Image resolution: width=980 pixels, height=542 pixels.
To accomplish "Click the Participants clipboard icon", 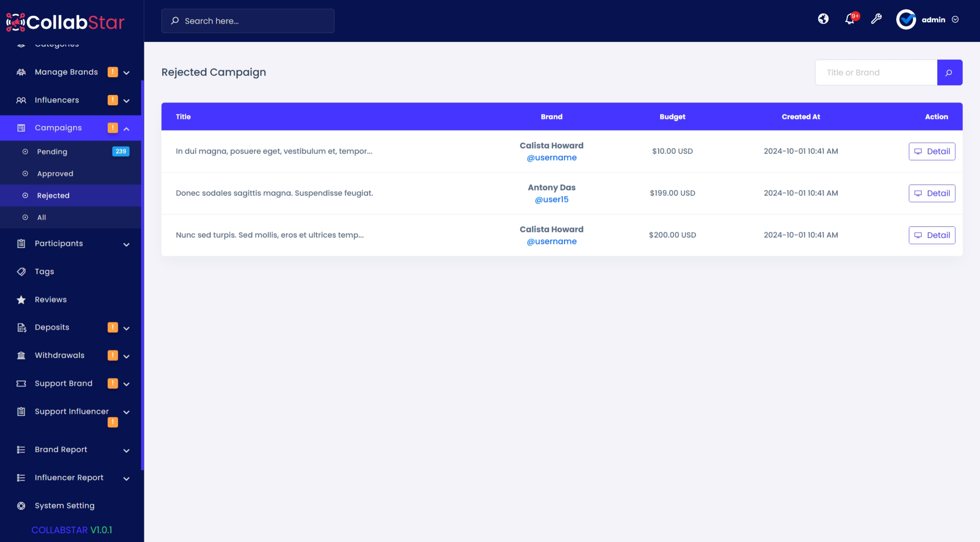I will (x=21, y=244).
